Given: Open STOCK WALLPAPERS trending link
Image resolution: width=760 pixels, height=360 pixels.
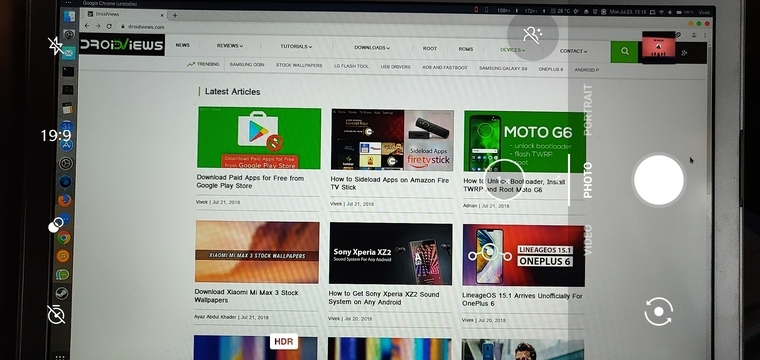Looking at the screenshot, I should pos(299,65).
